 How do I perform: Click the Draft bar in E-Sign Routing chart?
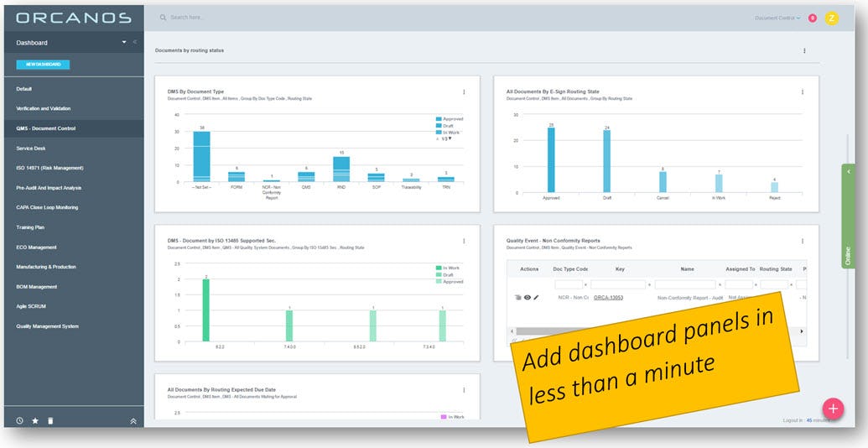tap(606, 161)
